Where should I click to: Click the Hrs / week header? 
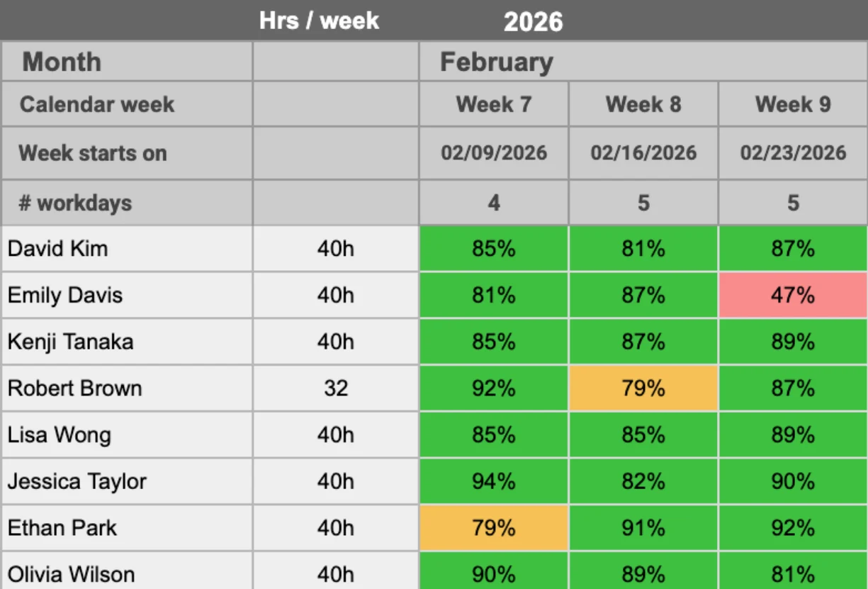pyautogui.click(x=320, y=21)
